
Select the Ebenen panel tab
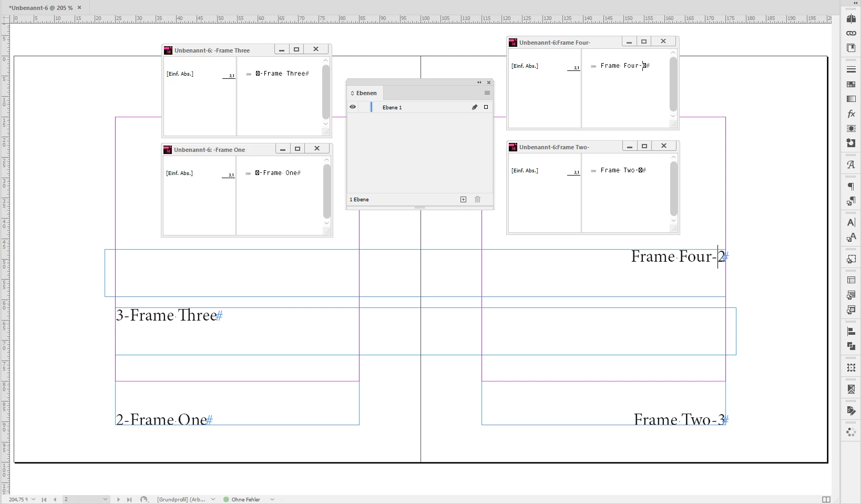tap(364, 93)
